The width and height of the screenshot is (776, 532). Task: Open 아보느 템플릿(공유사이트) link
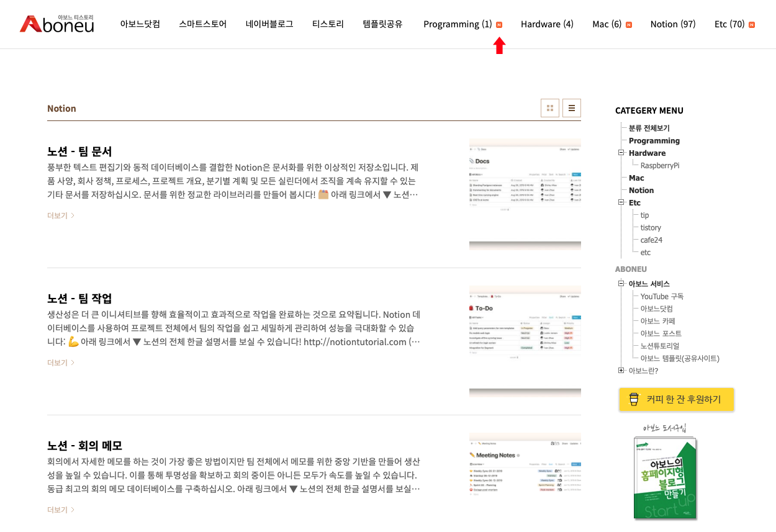coord(680,358)
